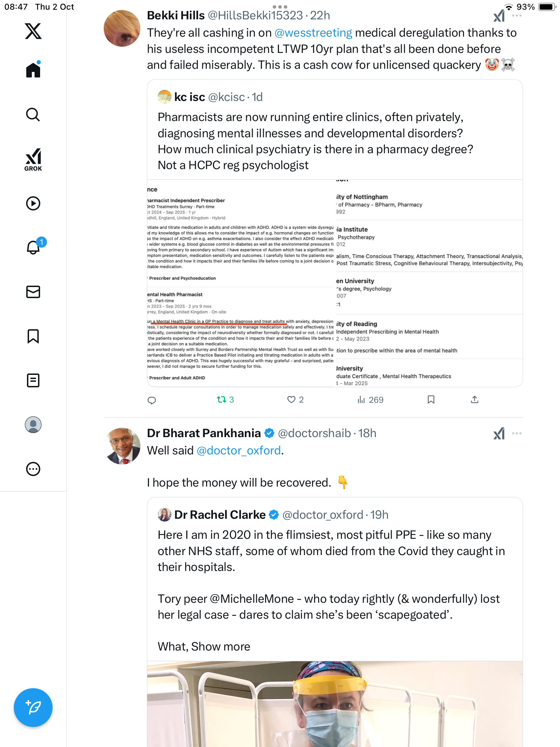Repost Bekki Hills' post
Screen dimensions: 560x747
click(221, 400)
